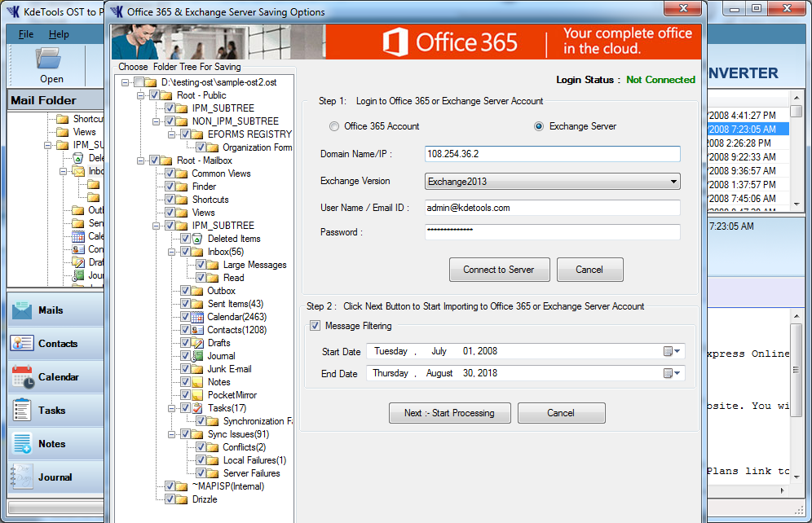Image resolution: width=812 pixels, height=523 pixels.
Task: Disable the Message Filtering checkbox
Action: point(316,327)
